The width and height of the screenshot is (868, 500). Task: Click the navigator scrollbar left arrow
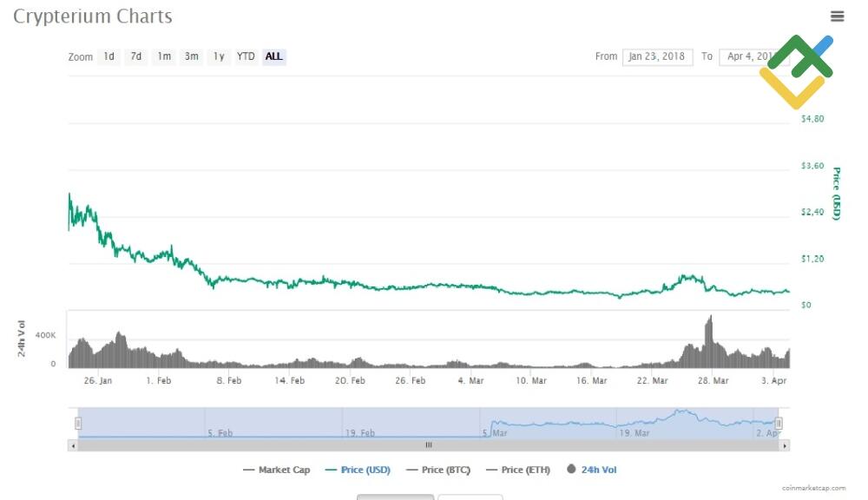pyautogui.click(x=73, y=445)
